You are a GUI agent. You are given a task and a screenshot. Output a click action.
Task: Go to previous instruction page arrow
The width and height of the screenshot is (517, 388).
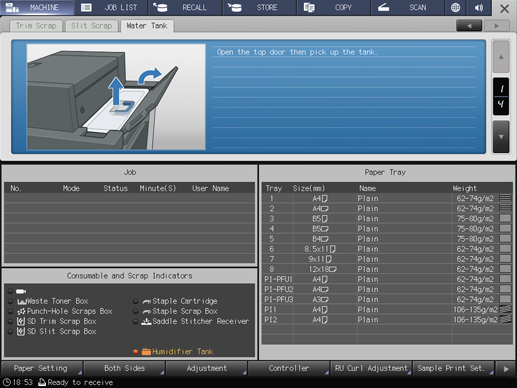pyautogui.click(x=501, y=57)
